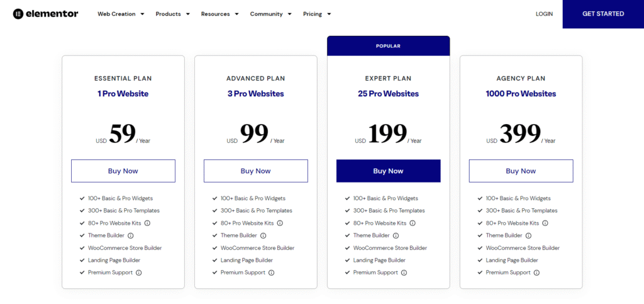Click info icon beside Essential plan Premium Support
Viewport: 644px width, 304px height.
click(139, 273)
